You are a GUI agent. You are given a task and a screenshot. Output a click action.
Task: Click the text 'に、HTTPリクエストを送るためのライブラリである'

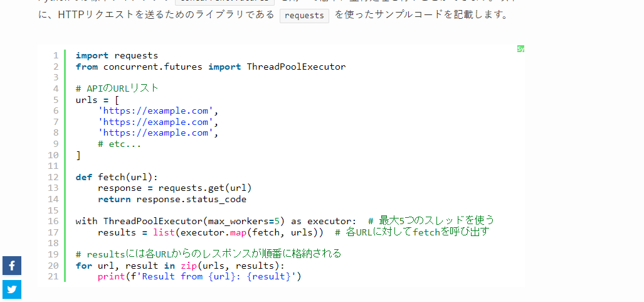[x=156, y=16]
